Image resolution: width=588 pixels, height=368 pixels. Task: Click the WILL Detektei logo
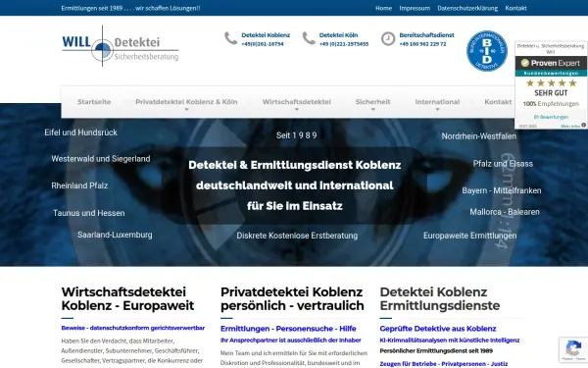coord(120,46)
